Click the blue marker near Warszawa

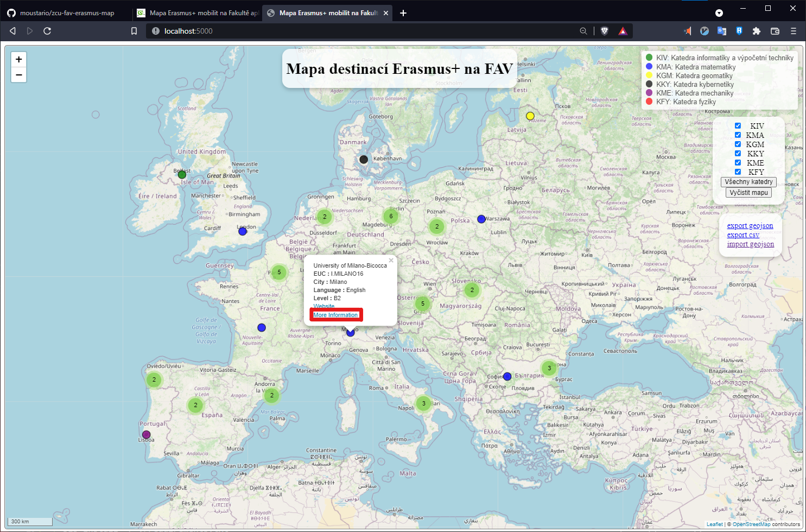point(481,219)
